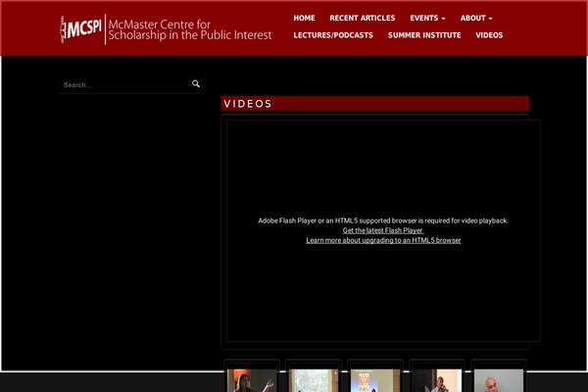Select the Videos nav item
588x392 pixels.
[x=489, y=35]
